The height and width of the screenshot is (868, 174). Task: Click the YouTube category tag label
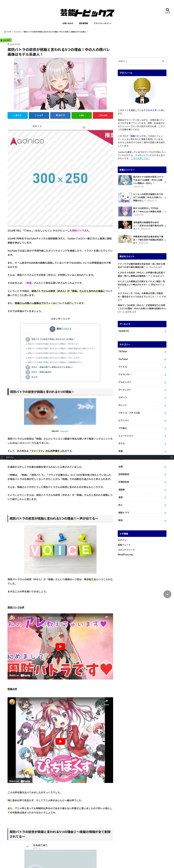(x=6, y=40)
